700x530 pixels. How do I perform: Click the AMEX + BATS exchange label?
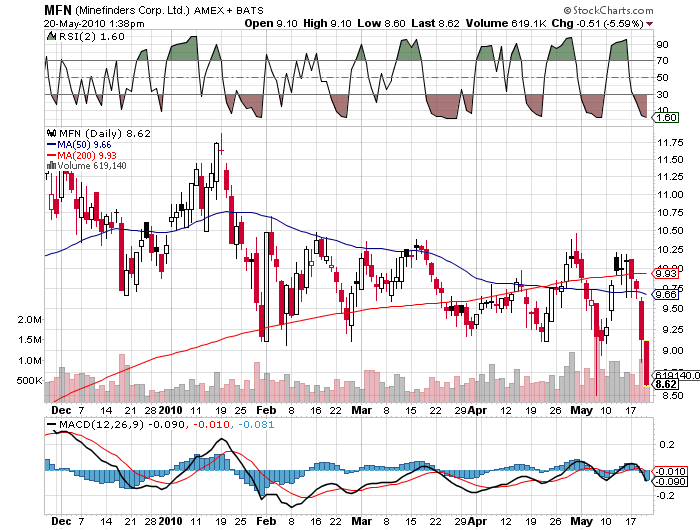[x=229, y=10]
